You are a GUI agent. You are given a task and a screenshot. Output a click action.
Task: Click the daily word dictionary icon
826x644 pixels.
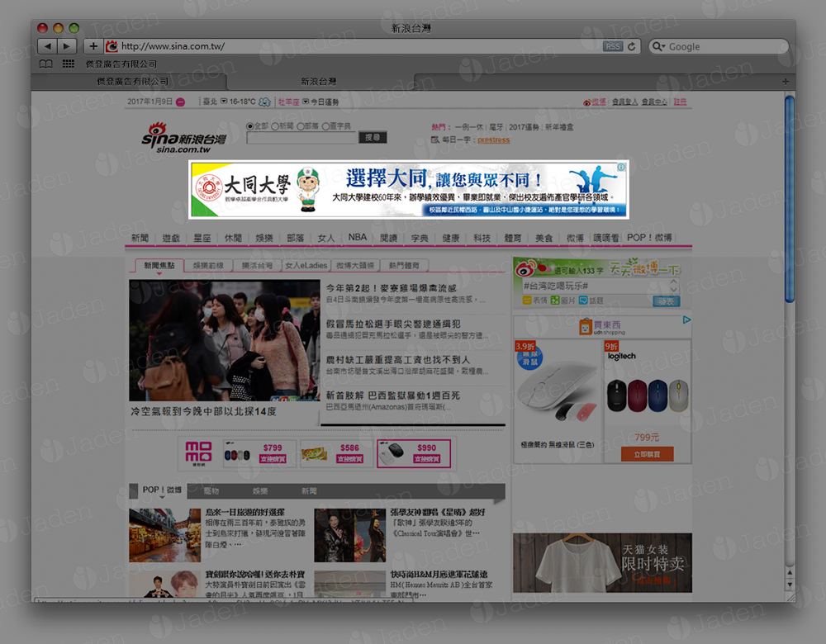tap(435, 140)
